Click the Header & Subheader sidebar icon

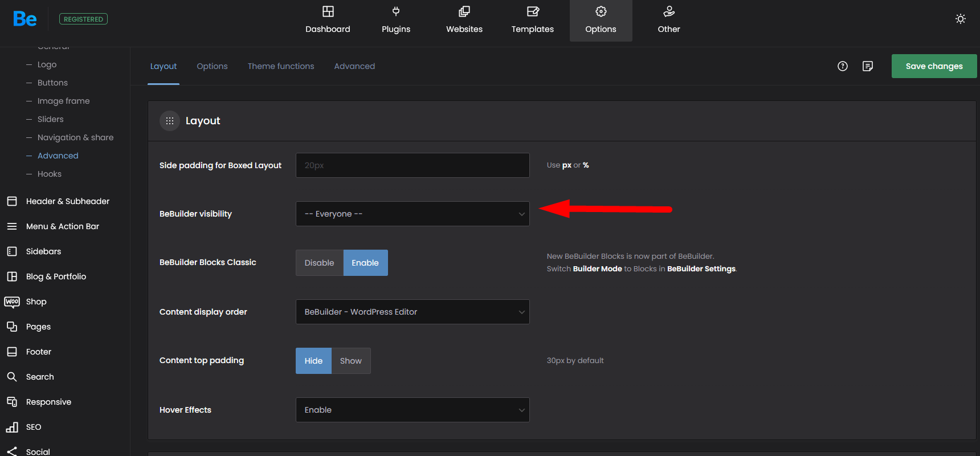click(12, 201)
